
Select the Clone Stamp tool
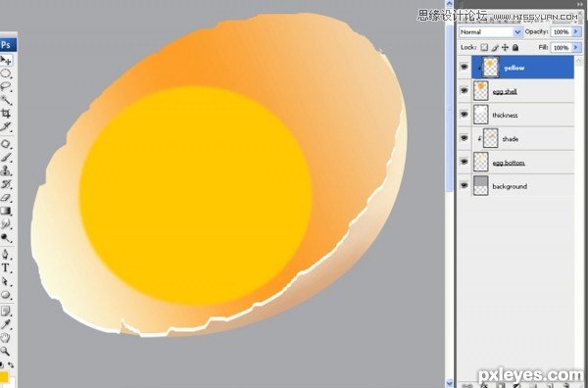(6, 170)
